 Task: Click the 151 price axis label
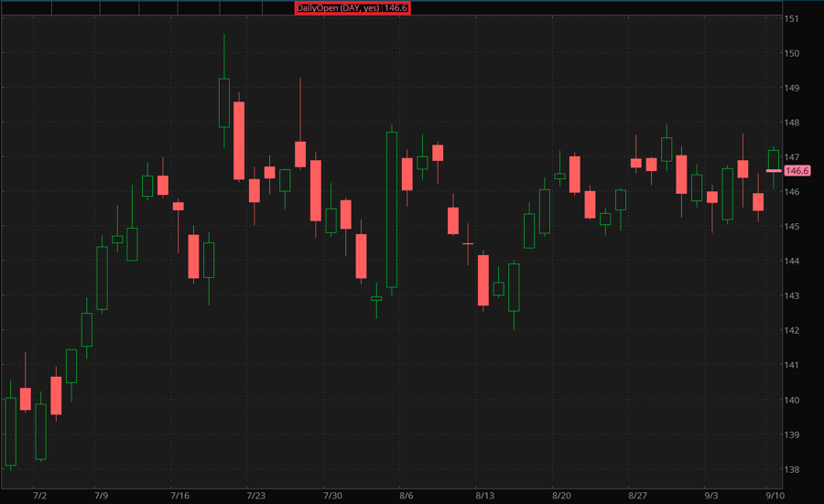click(x=792, y=18)
